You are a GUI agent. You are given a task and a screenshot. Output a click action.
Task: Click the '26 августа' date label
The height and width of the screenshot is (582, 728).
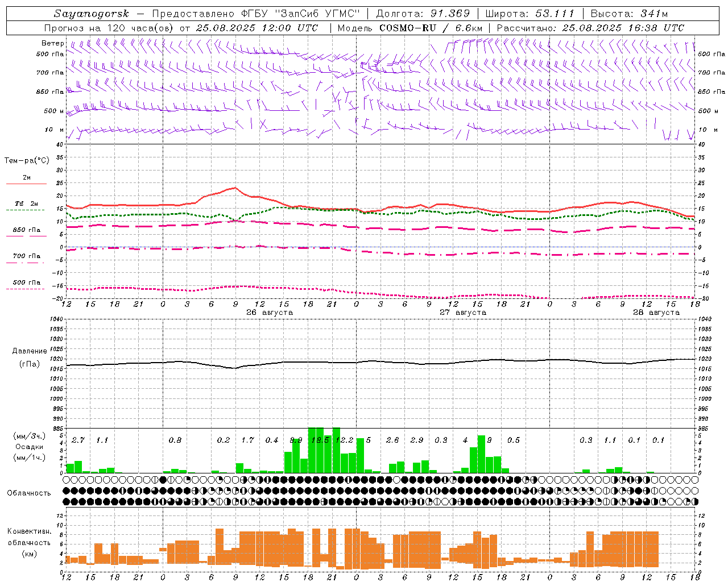click(270, 313)
